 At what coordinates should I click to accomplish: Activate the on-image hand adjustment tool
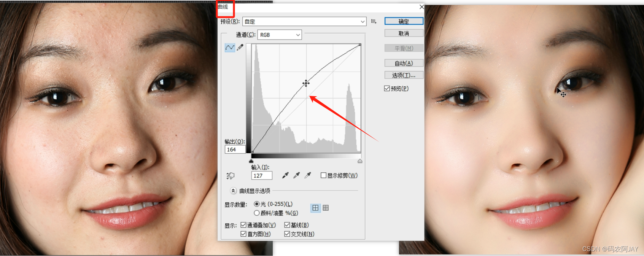(x=231, y=176)
